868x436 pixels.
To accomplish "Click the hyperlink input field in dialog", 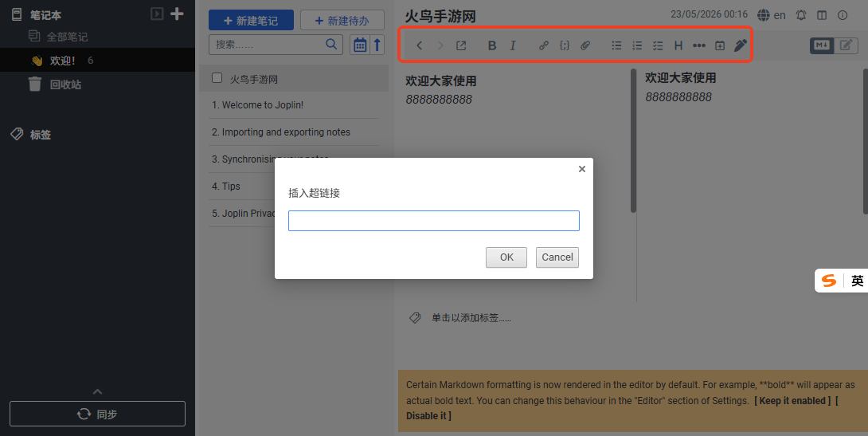I will pos(434,221).
